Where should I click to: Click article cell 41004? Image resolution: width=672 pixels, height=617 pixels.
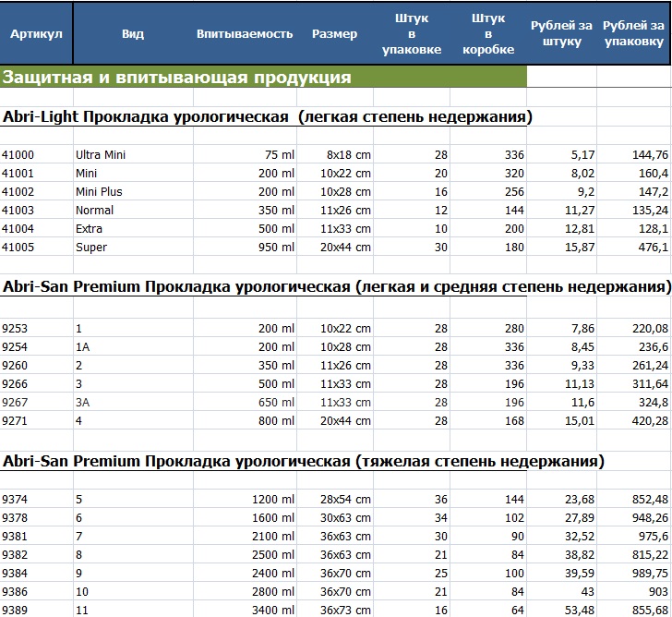pos(36,228)
